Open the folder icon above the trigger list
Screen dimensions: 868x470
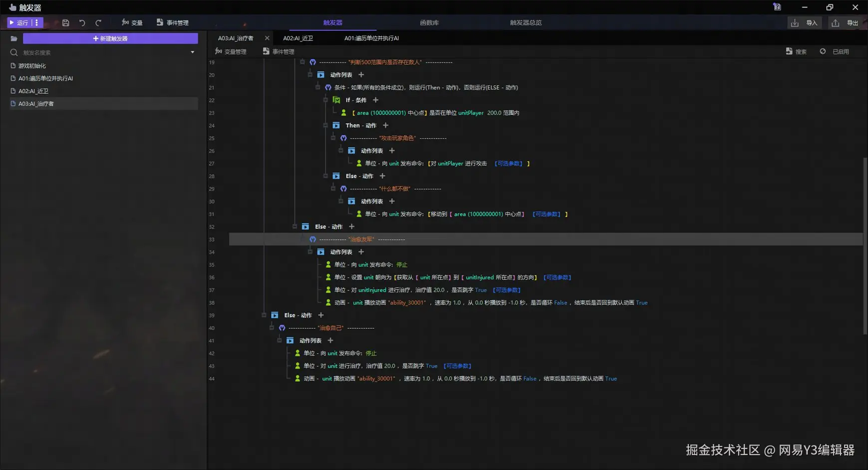[13, 39]
